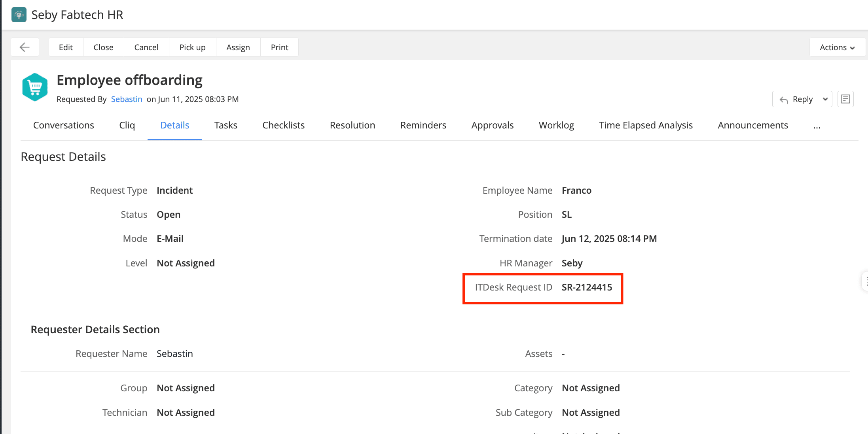Click the Seby Fabtech HR logo icon
Screen dimensions: 868x434
19,15
